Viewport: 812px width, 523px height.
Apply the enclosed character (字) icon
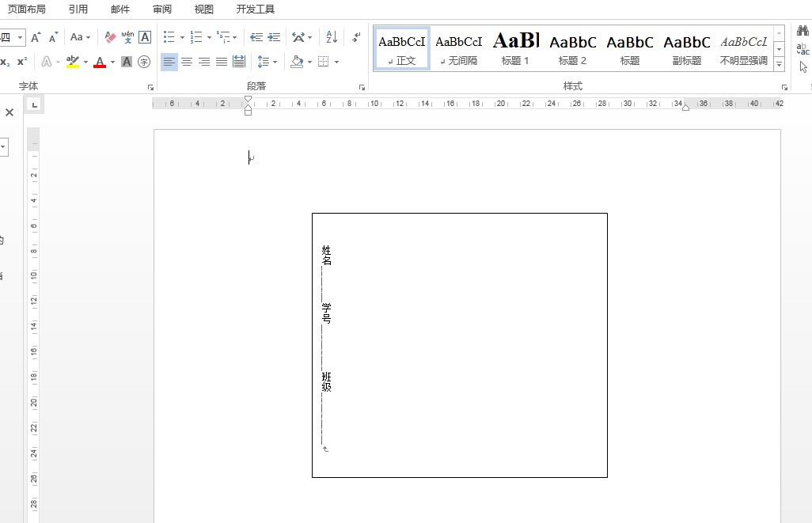pyautogui.click(x=144, y=62)
